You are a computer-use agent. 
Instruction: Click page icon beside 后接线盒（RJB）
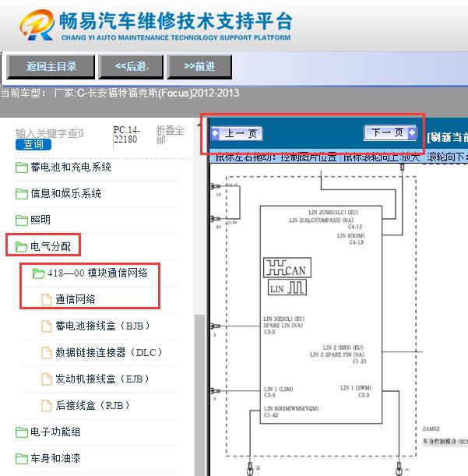click(47, 406)
